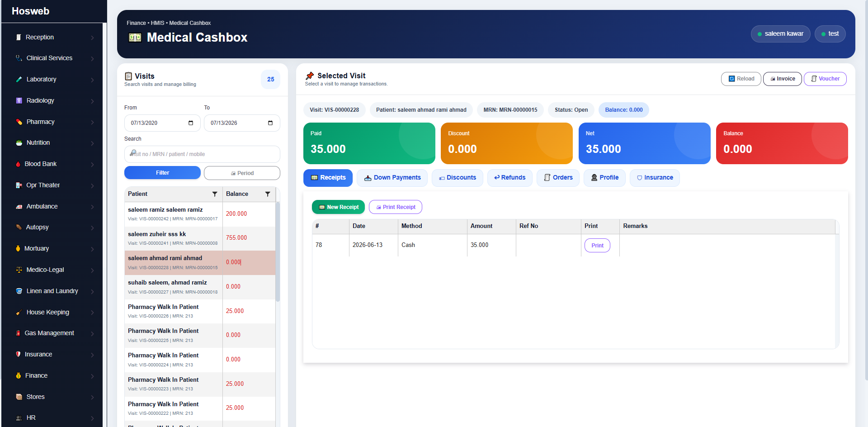Click the Mortuary sidebar icon
This screenshot has width=868, height=427.
(18, 248)
